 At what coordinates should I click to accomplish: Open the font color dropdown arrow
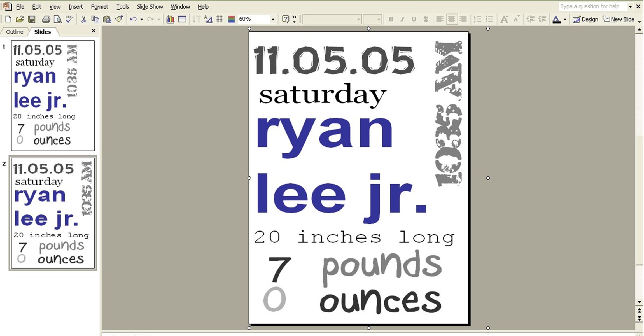tap(565, 19)
